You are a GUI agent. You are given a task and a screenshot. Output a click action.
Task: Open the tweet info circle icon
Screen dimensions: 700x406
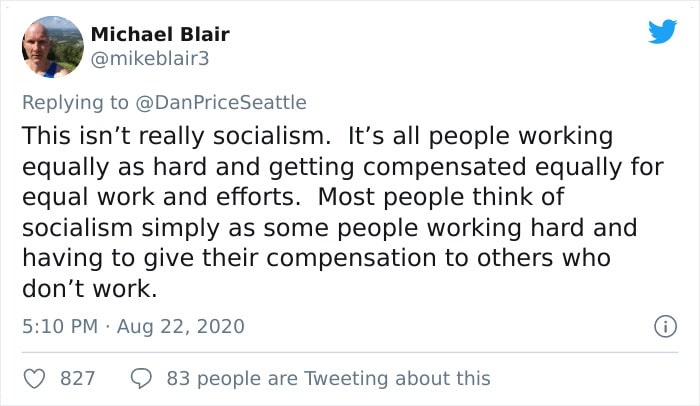pos(665,326)
